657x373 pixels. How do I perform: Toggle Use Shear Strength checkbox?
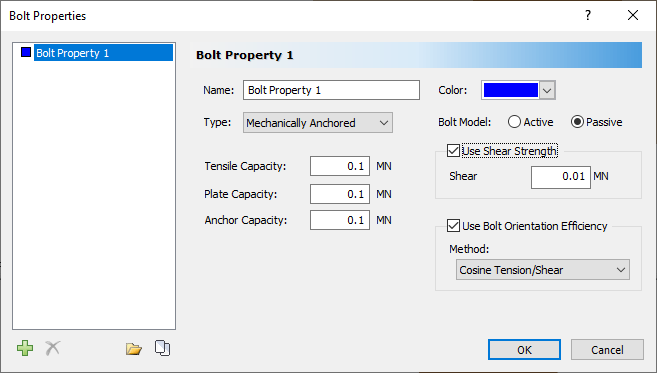(x=453, y=151)
